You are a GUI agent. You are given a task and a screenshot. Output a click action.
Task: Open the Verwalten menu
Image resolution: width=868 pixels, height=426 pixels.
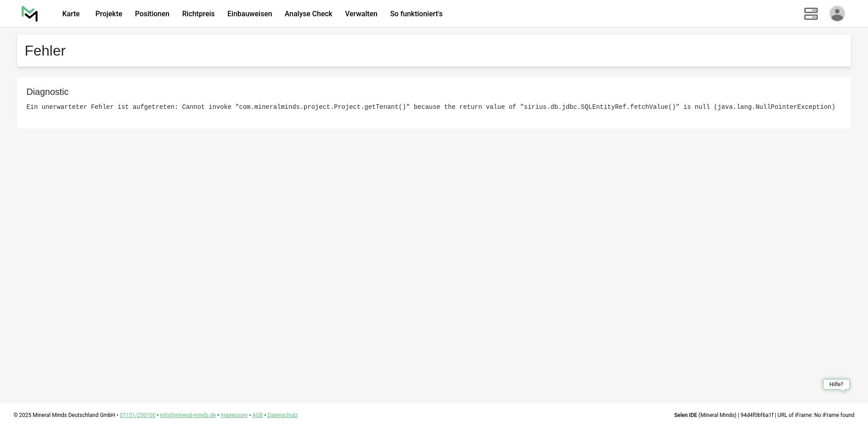[x=361, y=14]
